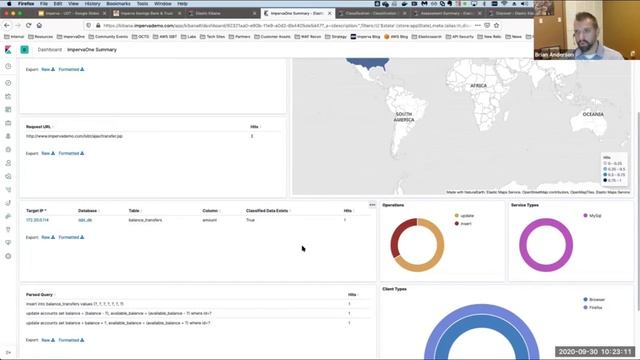
Task: Open the Resources bookmarks folder
Action: [x=40, y=37]
